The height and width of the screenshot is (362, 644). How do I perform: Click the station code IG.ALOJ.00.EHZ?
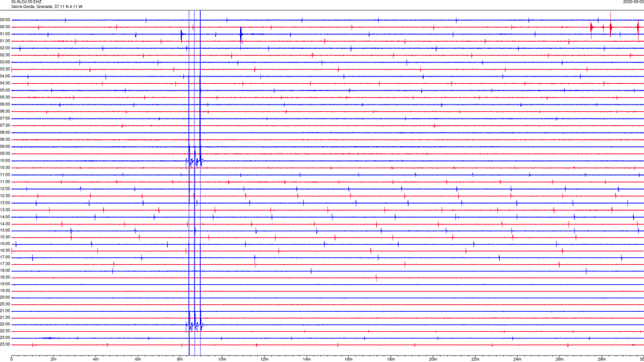point(26,2)
